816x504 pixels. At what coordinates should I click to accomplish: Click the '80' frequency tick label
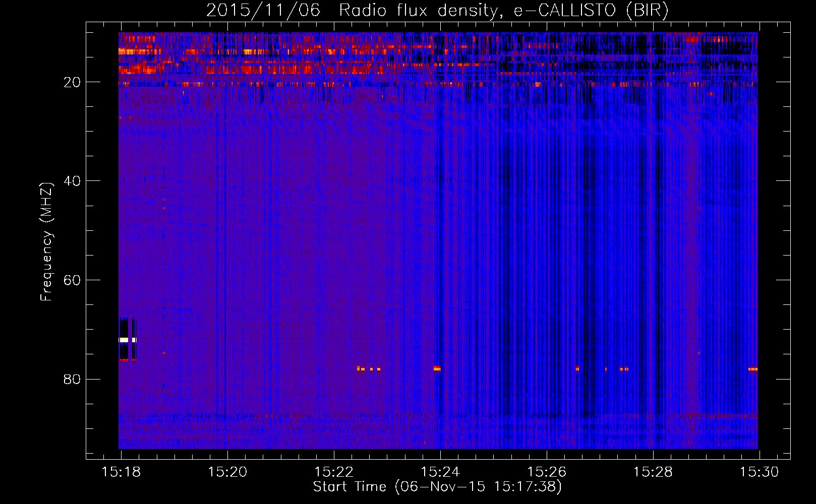[72, 379]
